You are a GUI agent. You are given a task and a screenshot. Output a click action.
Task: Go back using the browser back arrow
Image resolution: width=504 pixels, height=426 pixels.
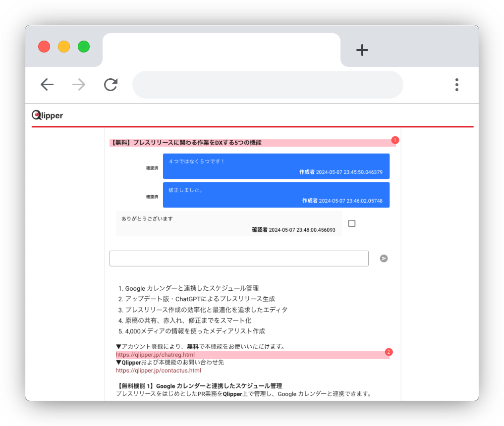pos(47,85)
